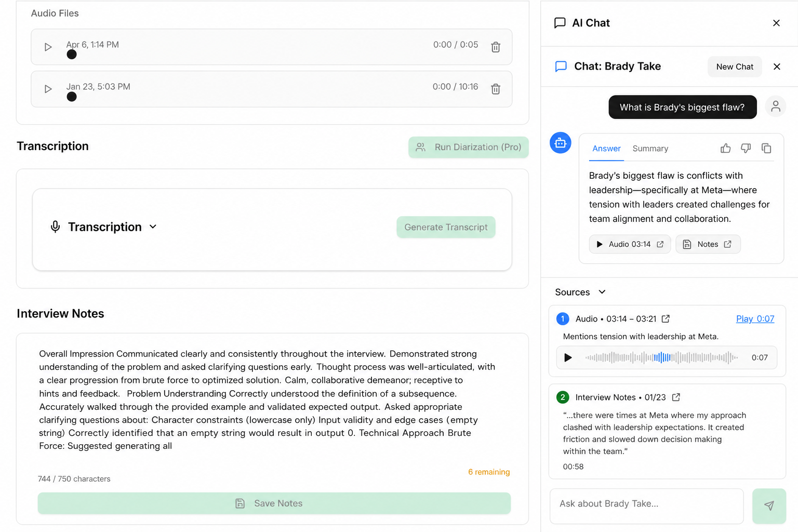This screenshot has width=798, height=532.
Task: Click "Mentions tension with leadership at Meta." text
Action: (x=641, y=336)
